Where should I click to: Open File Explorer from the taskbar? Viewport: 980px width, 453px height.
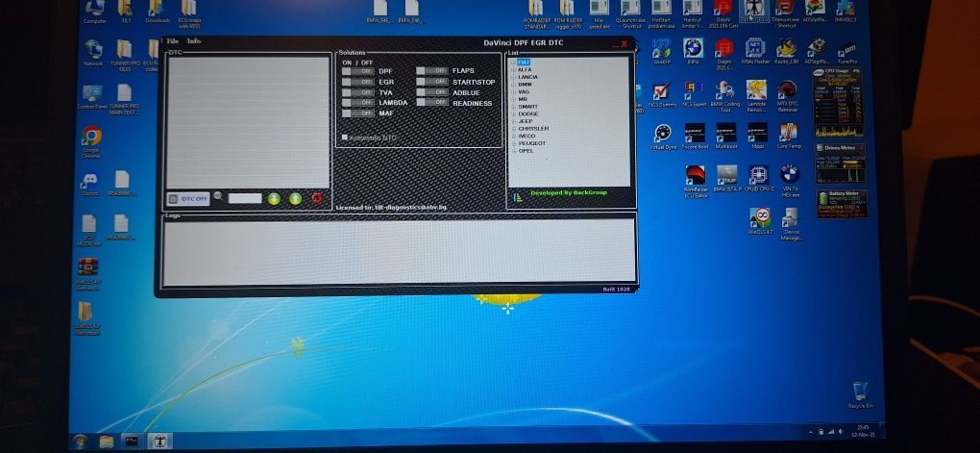pos(107,441)
